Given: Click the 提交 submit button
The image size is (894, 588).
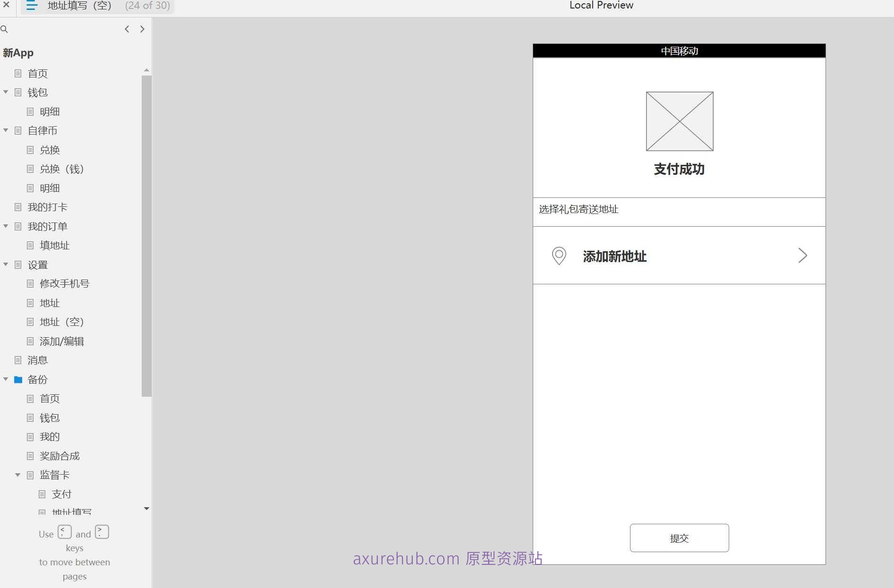Looking at the screenshot, I should 679,538.
